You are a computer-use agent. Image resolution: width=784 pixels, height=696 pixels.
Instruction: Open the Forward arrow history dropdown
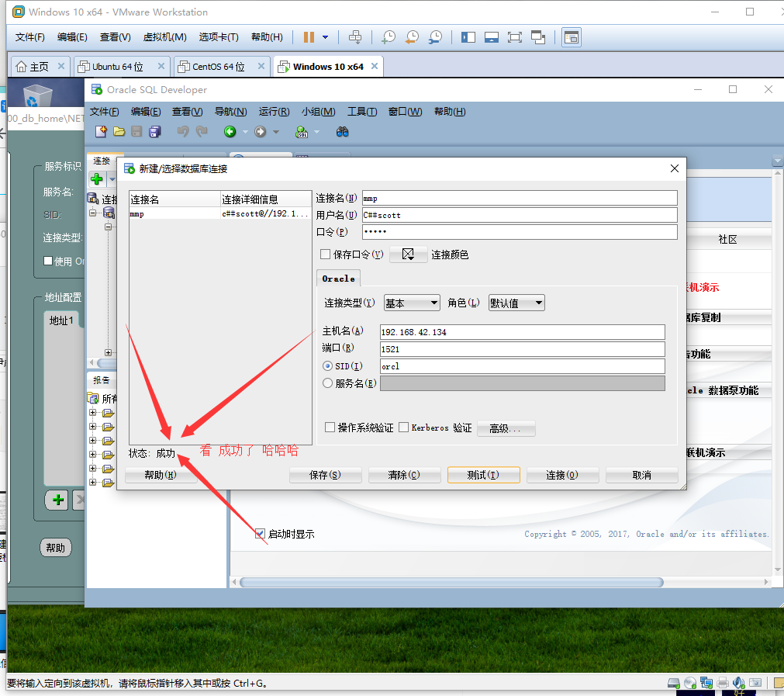pos(275,132)
